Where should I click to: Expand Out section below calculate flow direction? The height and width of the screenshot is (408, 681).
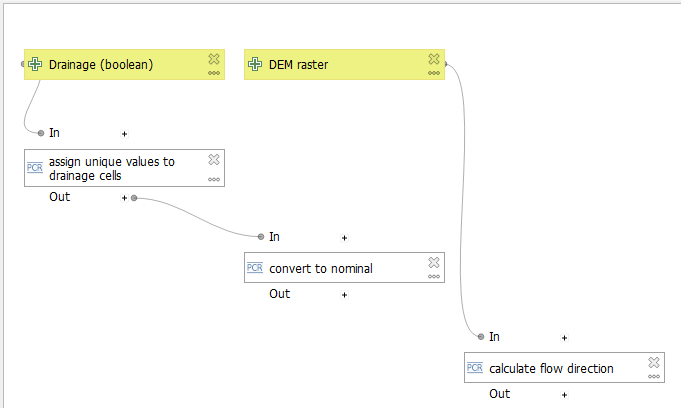pyautogui.click(x=564, y=395)
